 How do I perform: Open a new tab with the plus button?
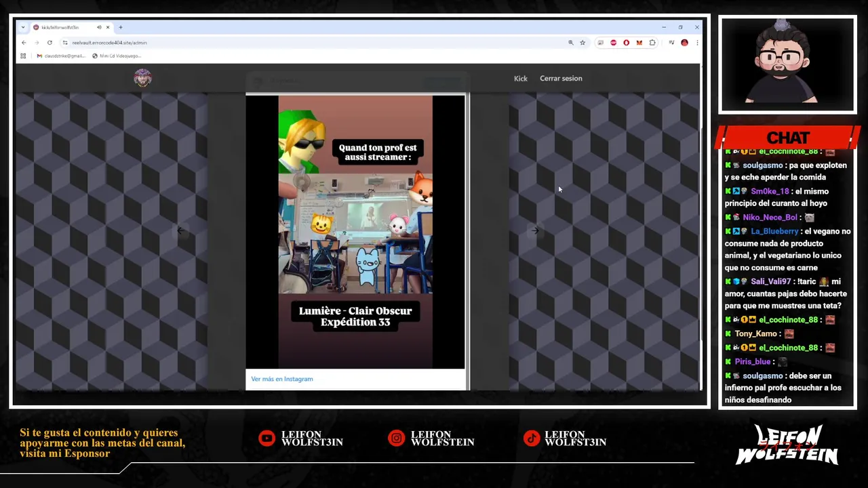121,27
